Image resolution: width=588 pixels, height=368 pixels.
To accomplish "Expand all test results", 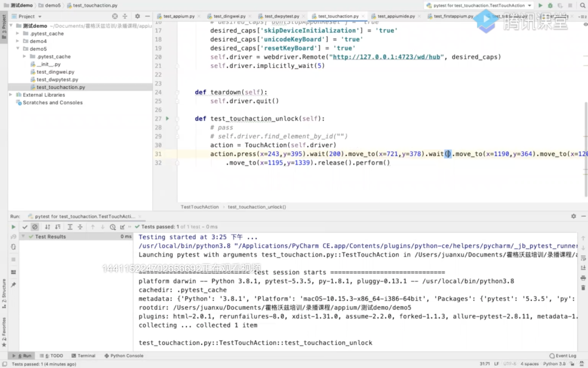I will point(70,227).
